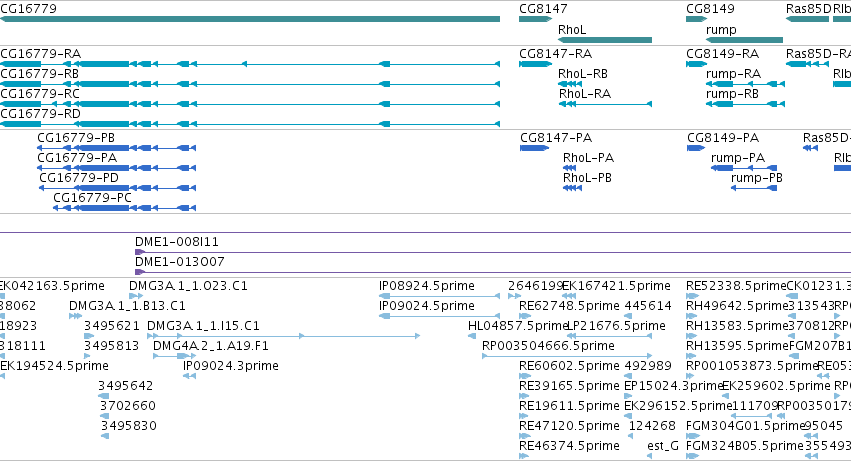The image size is (851, 461).
Task: Select protein CG8149-PA
Action: [x=696, y=148]
